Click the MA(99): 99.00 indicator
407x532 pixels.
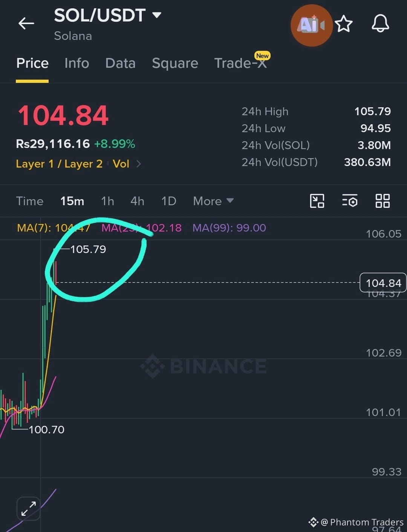coord(229,228)
